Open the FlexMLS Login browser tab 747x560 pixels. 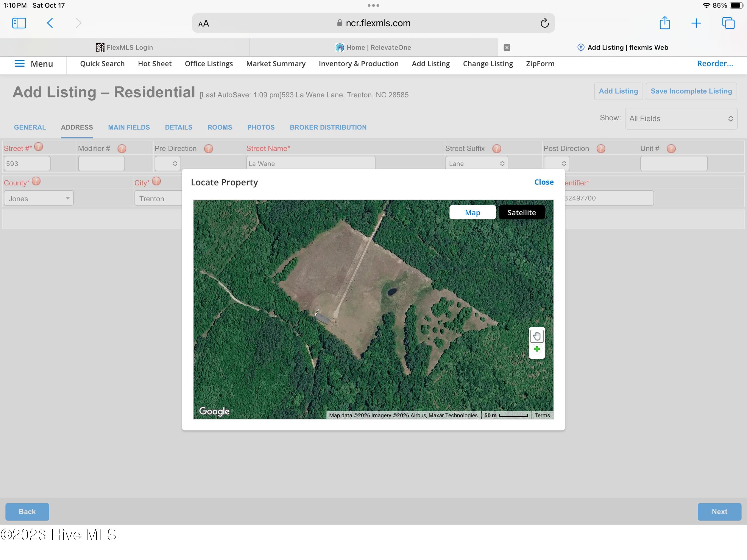pos(124,48)
